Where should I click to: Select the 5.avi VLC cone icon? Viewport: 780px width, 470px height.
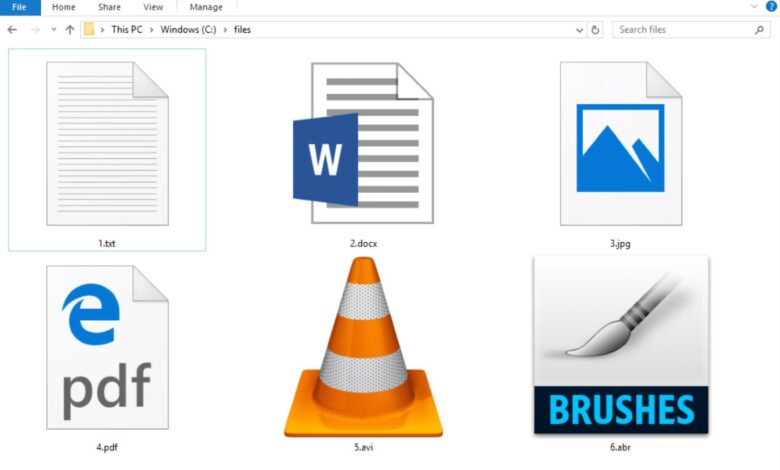click(x=363, y=347)
